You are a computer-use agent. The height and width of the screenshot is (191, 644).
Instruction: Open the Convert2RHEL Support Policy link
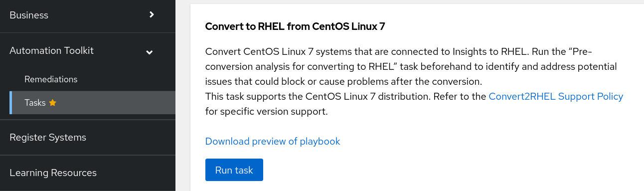click(x=556, y=96)
